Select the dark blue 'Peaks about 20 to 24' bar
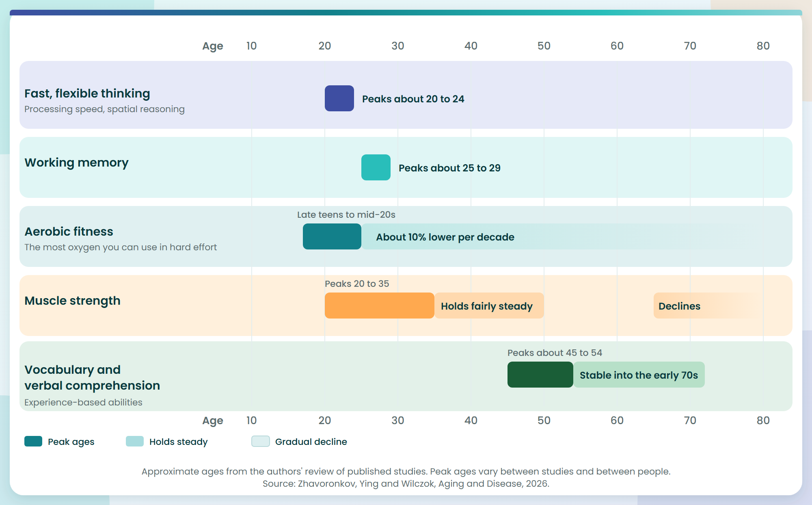The height and width of the screenshot is (505, 812). click(339, 98)
